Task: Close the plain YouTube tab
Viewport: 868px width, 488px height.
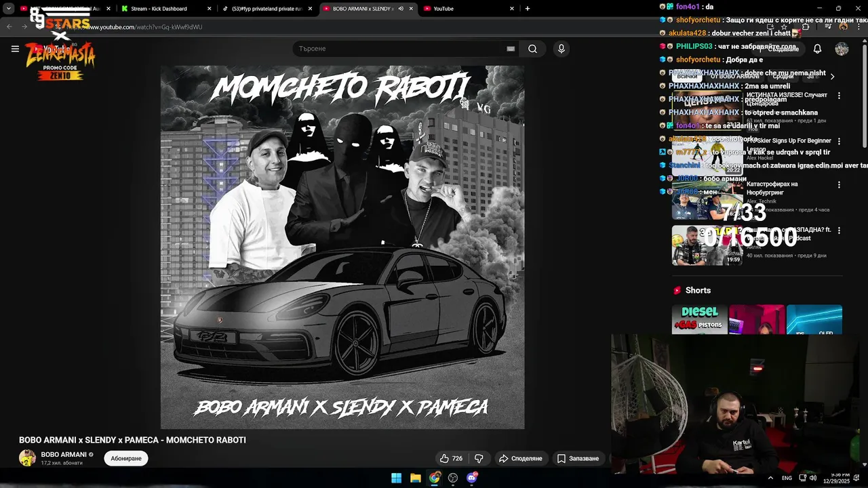Action: pos(512,9)
